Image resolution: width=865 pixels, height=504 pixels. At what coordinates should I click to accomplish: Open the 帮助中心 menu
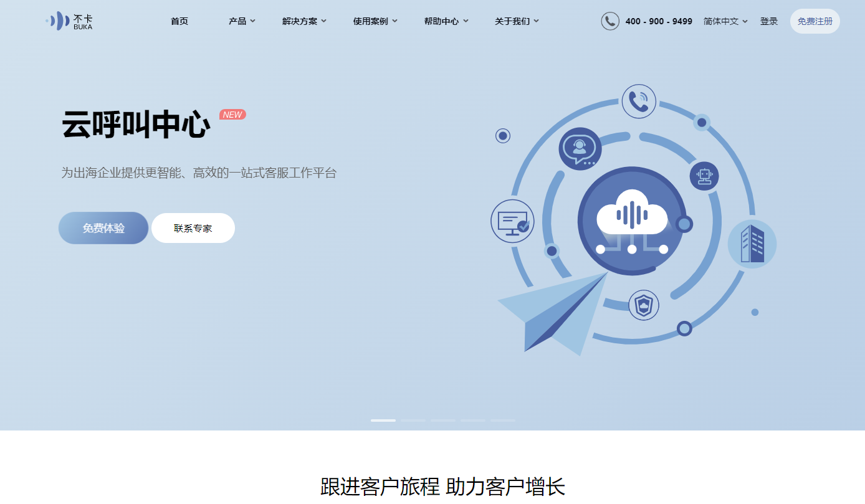pyautogui.click(x=446, y=21)
